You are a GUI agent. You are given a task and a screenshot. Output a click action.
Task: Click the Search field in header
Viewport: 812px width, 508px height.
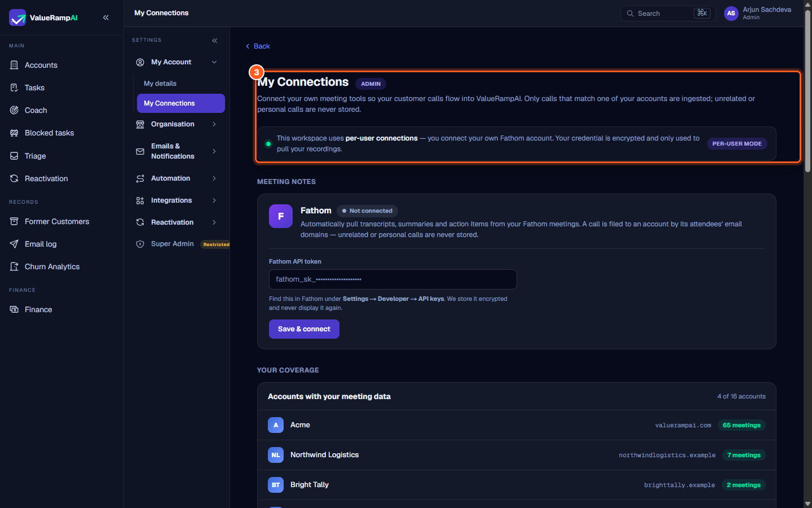pyautogui.click(x=668, y=14)
